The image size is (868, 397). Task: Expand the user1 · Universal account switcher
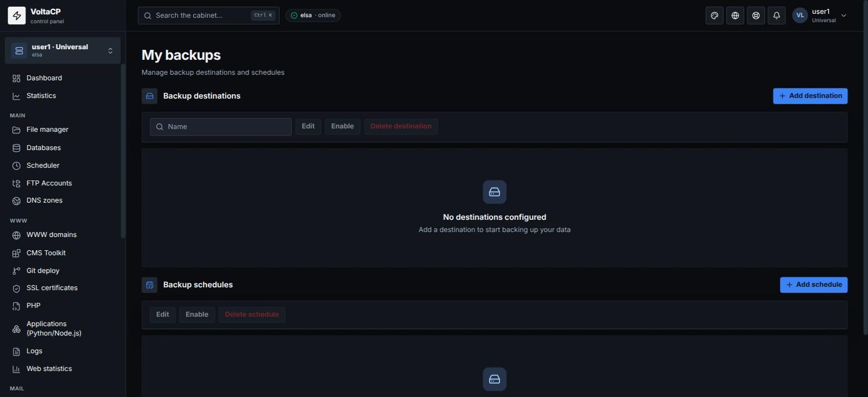coord(63,50)
